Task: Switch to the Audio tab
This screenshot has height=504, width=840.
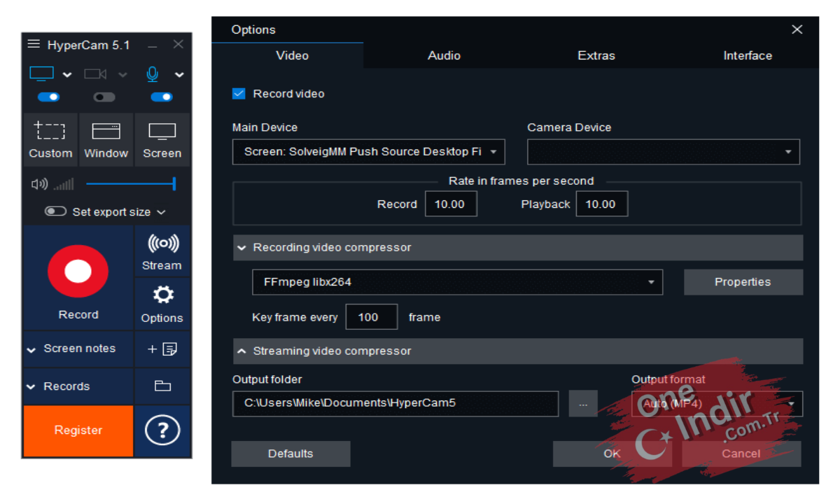Action: (x=444, y=55)
